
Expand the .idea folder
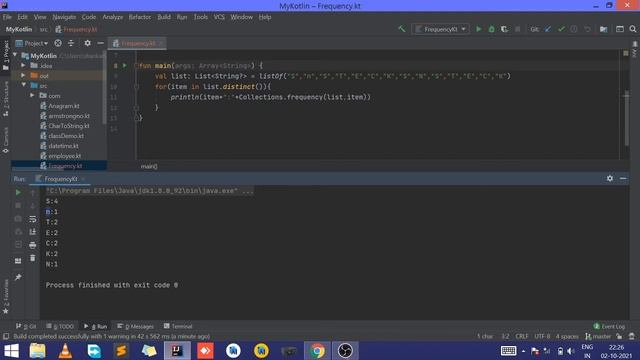click(23, 65)
